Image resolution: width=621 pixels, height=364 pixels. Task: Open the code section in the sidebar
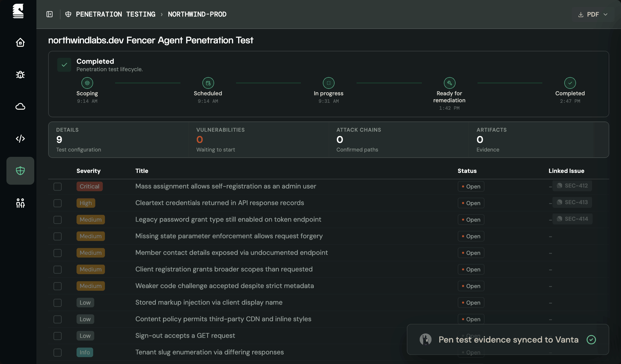pyautogui.click(x=20, y=139)
